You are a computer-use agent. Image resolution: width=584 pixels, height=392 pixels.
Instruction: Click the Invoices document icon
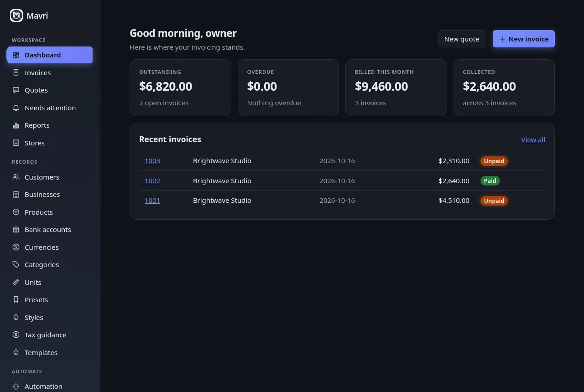pyautogui.click(x=16, y=72)
